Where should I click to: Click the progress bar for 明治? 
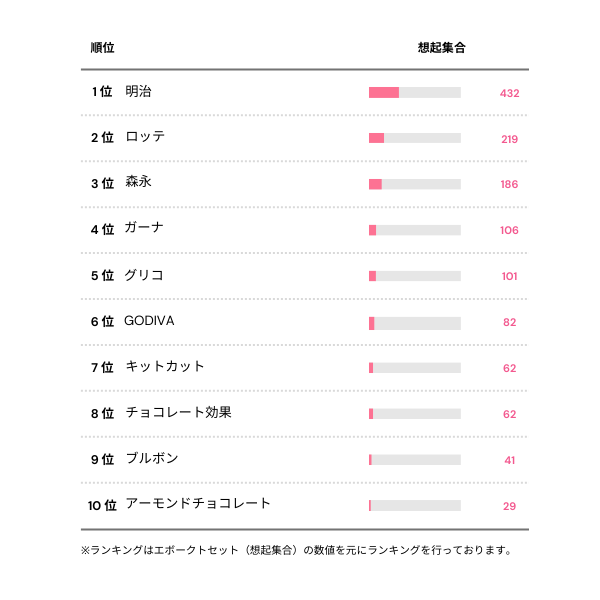click(414, 93)
